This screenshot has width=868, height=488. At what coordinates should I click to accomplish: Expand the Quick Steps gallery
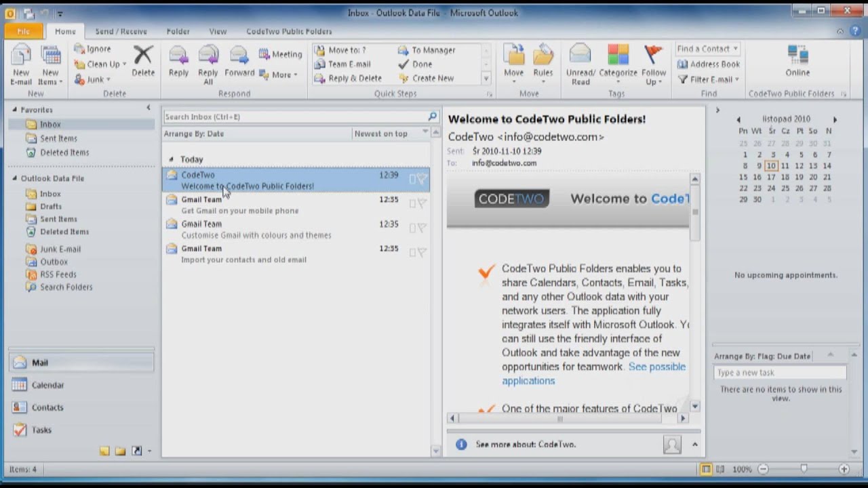[486, 79]
